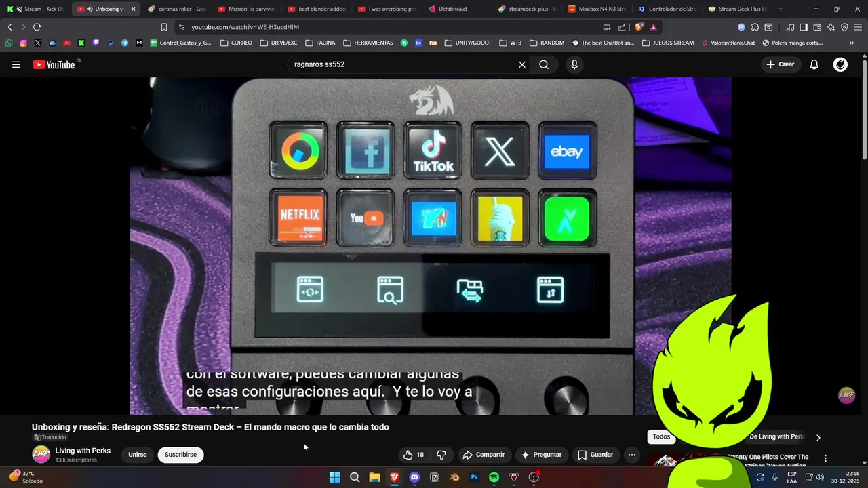Open Brave Rewards triangle icon
Screen dimensions: 868x488
click(x=653, y=27)
